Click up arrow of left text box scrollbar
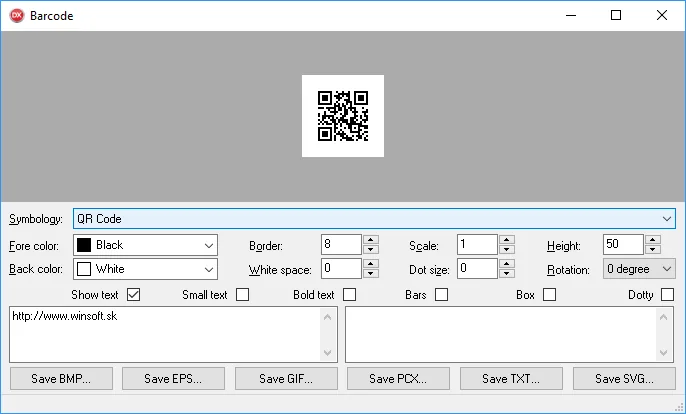Viewport: 686px width, 414px height. coord(328,317)
